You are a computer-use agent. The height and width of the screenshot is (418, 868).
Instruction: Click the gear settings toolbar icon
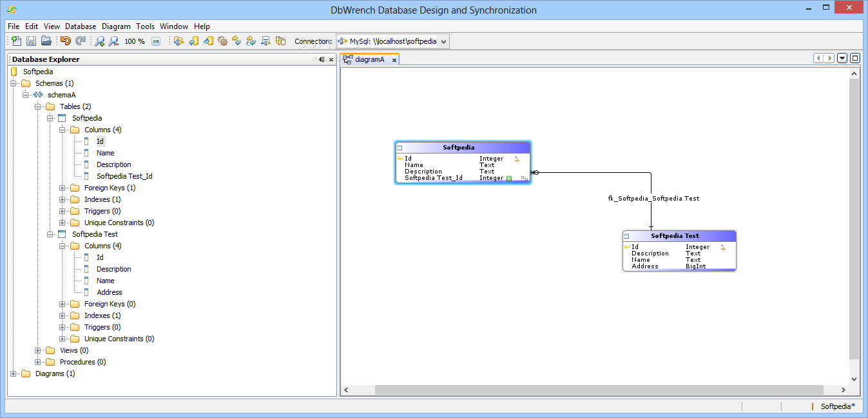coord(223,41)
